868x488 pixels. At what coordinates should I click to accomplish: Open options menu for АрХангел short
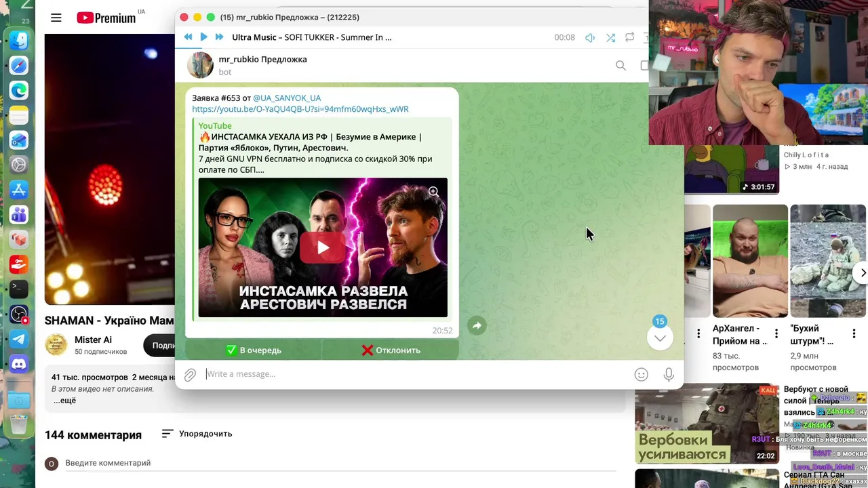776,334
